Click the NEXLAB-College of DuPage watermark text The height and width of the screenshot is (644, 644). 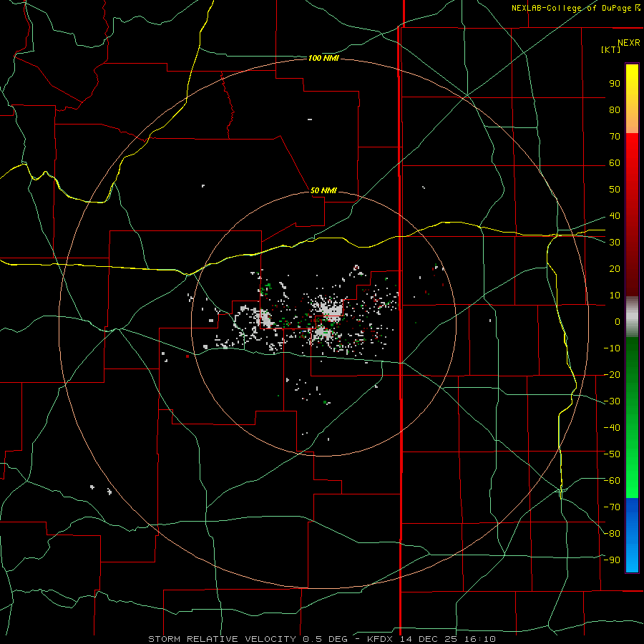click(x=575, y=8)
